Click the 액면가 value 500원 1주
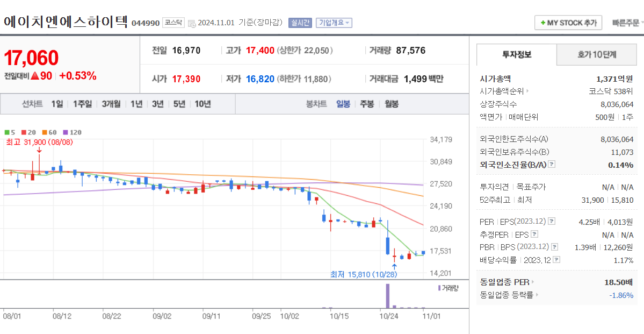The image size is (644, 334). pyautogui.click(x=614, y=117)
